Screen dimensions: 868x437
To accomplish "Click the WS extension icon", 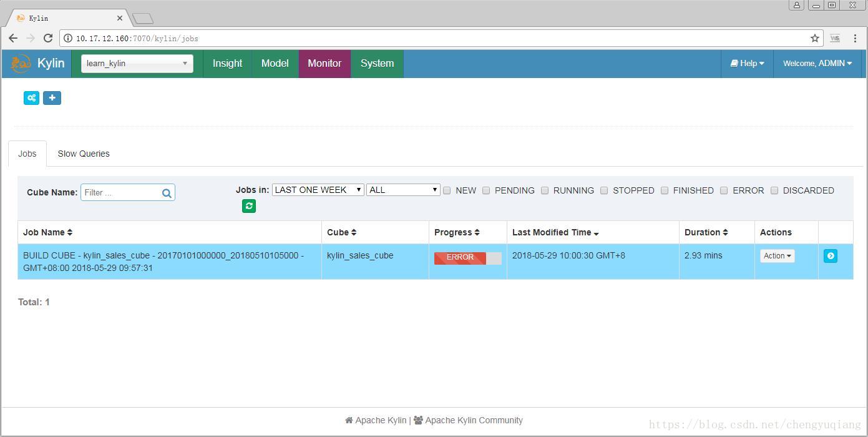I will coord(835,38).
